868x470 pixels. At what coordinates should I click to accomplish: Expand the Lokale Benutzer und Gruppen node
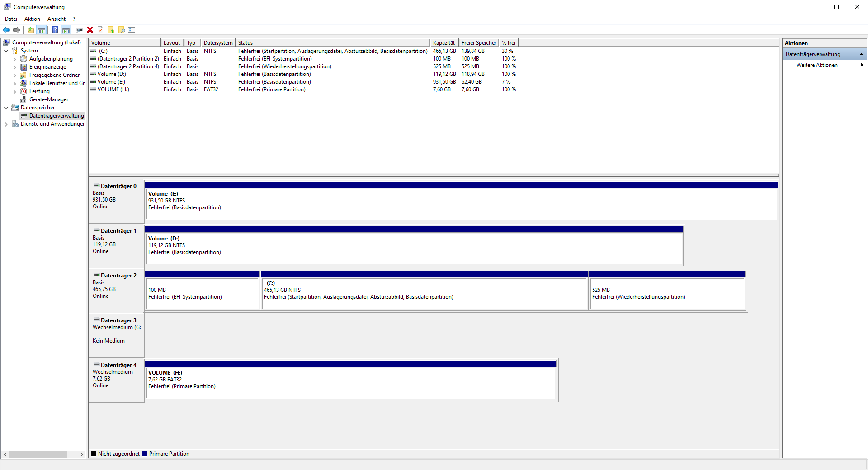click(15, 83)
